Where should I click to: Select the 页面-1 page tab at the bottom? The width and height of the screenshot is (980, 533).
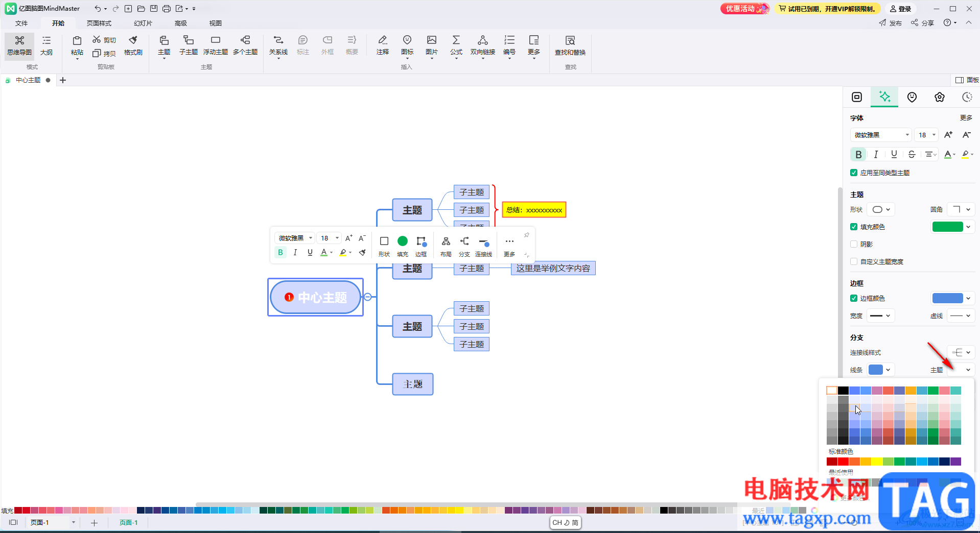129,522
